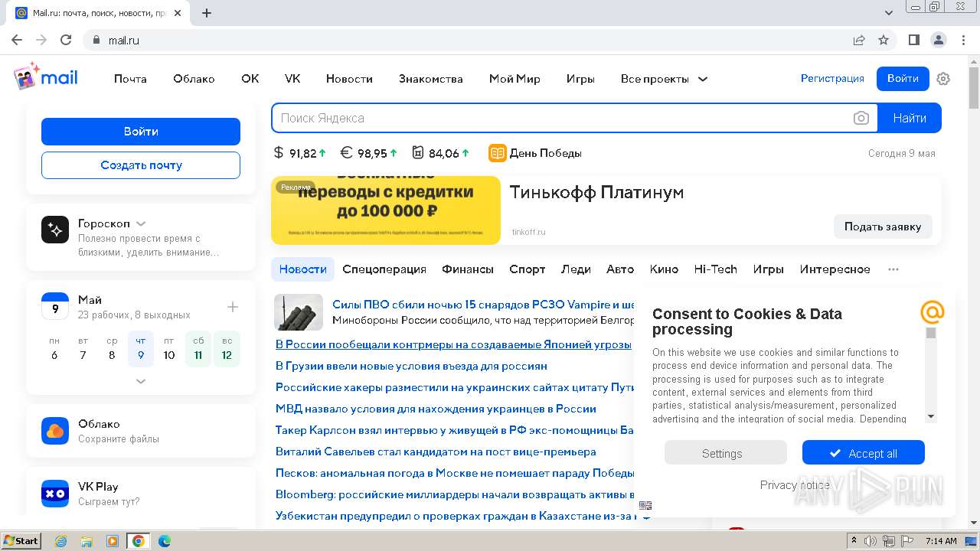This screenshot has width=980, height=551.
Task: Open settings gear icon in header
Action: click(x=943, y=79)
